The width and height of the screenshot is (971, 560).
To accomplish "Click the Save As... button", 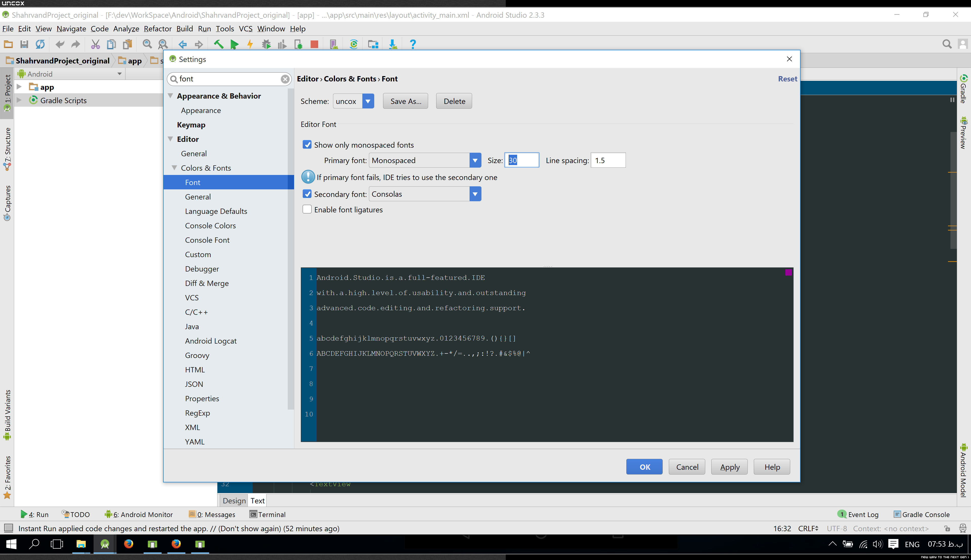I will click(x=405, y=101).
